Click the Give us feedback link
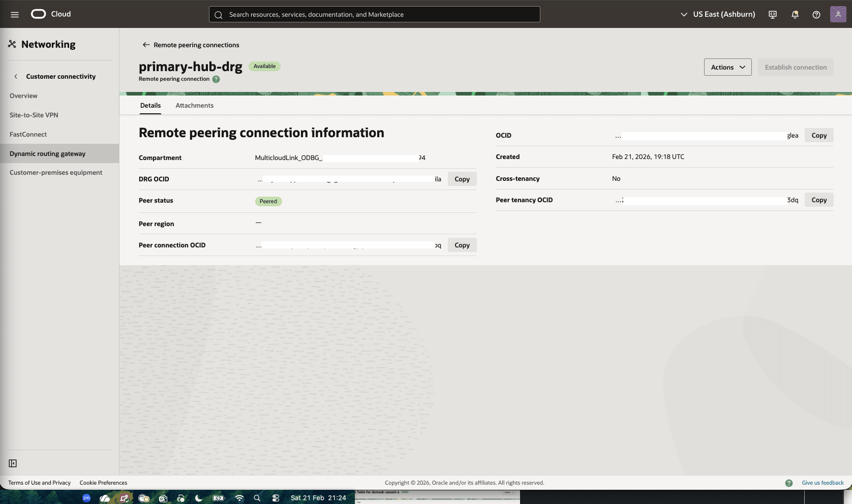Screen dimensions: 852x504 (821, 483)
